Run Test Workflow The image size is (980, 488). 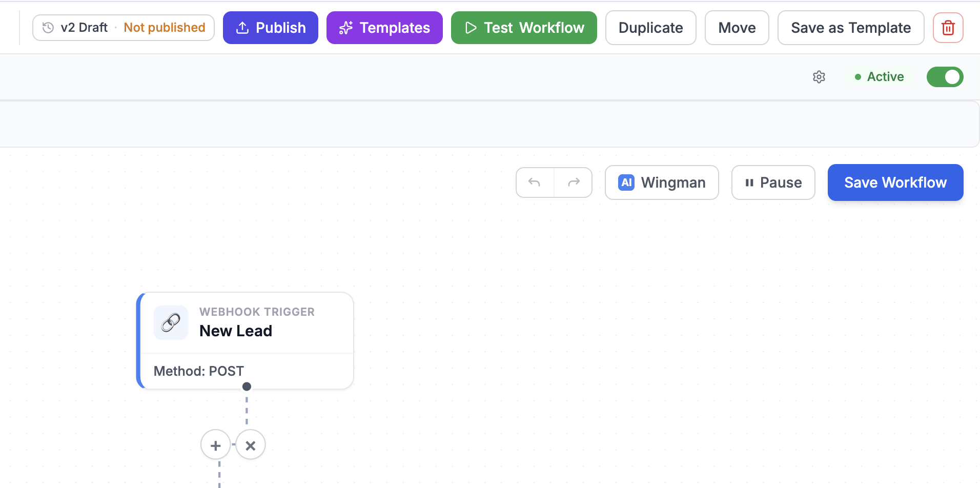point(524,28)
